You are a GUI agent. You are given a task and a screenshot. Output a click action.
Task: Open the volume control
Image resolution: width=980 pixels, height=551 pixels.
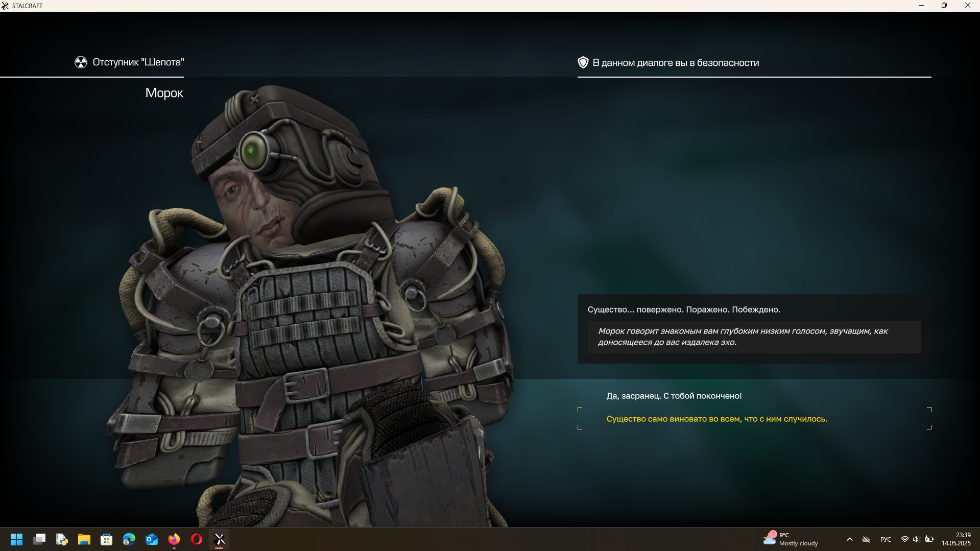(x=916, y=539)
